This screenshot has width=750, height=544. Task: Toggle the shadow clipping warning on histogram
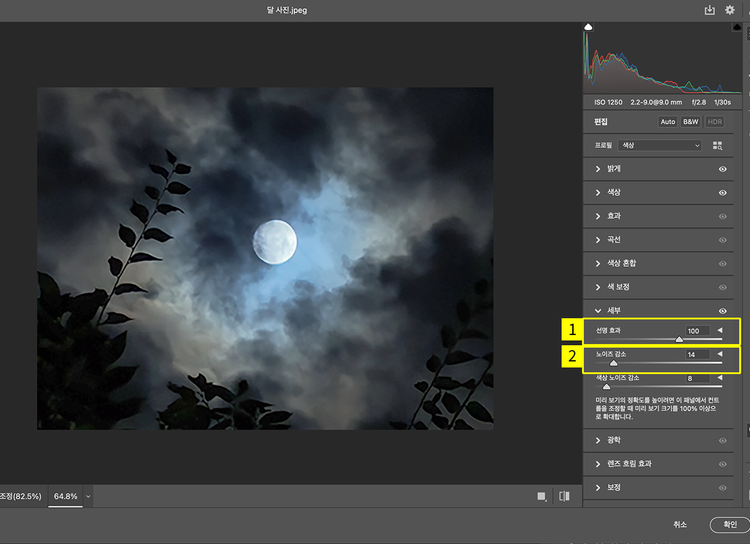pyautogui.click(x=588, y=28)
